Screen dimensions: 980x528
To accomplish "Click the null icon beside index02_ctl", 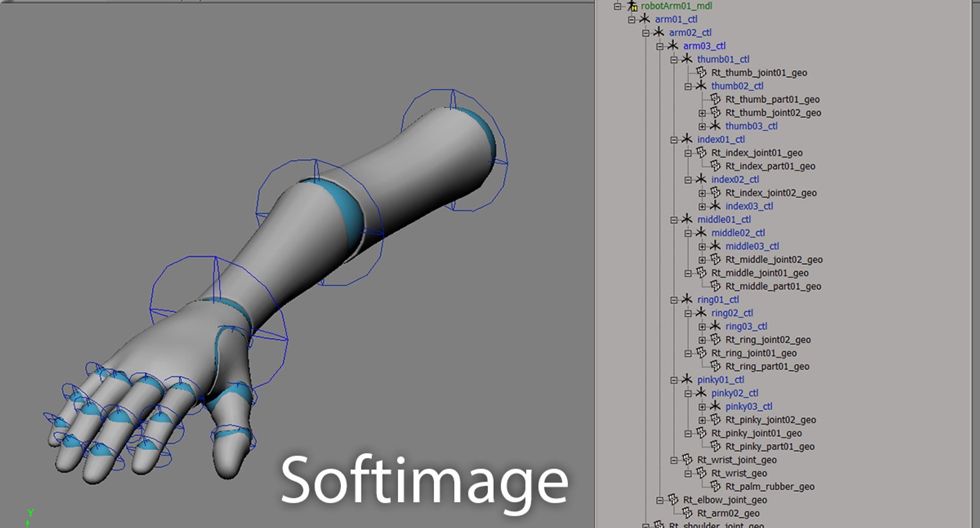I will pyautogui.click(x=701, y=179).
